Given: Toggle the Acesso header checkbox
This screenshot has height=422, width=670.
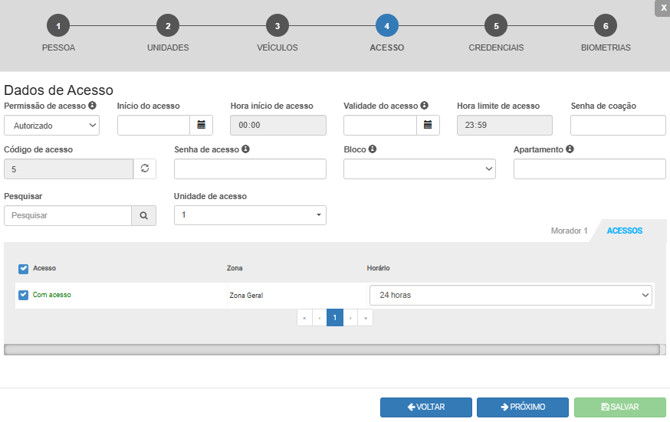Looking at the screenshot, I should [x=23, y=268].
